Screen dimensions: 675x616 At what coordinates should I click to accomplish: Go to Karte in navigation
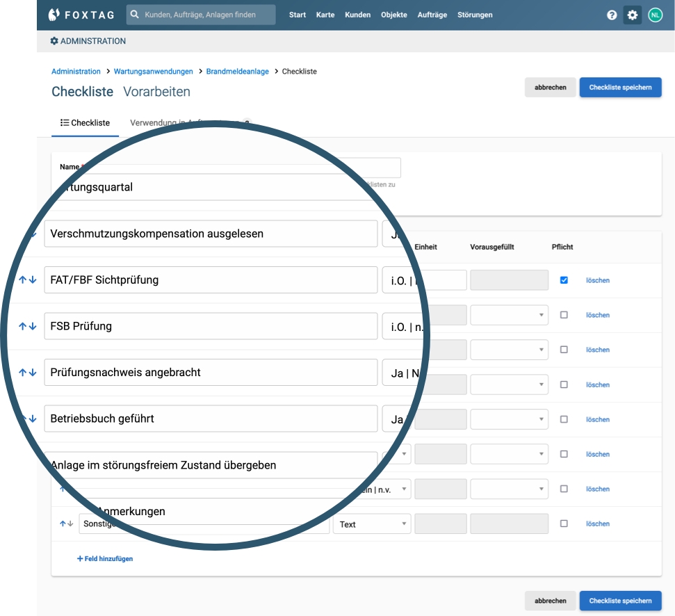pyautogui.click(x=325, y=15)
